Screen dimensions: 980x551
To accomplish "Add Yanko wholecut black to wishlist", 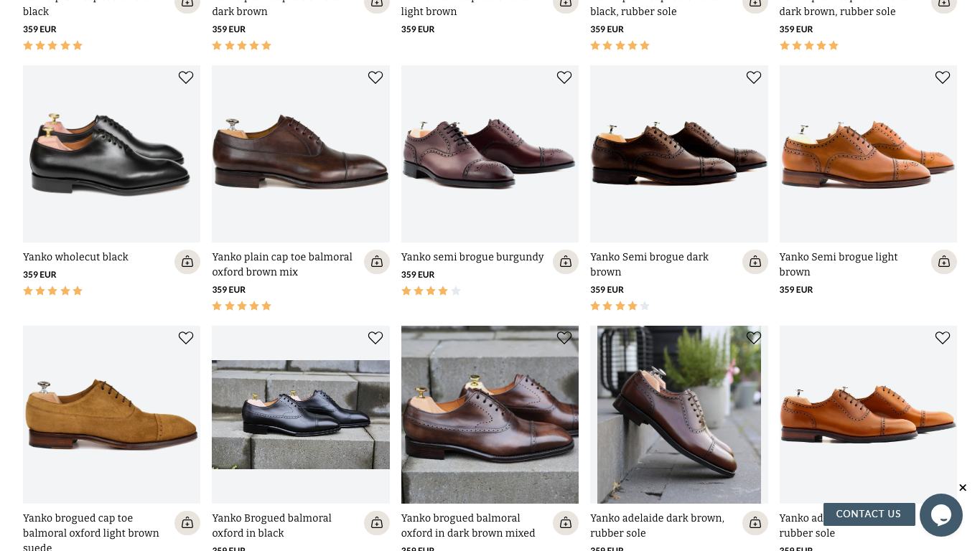I will pyautogui.click(x=186, y=77).
